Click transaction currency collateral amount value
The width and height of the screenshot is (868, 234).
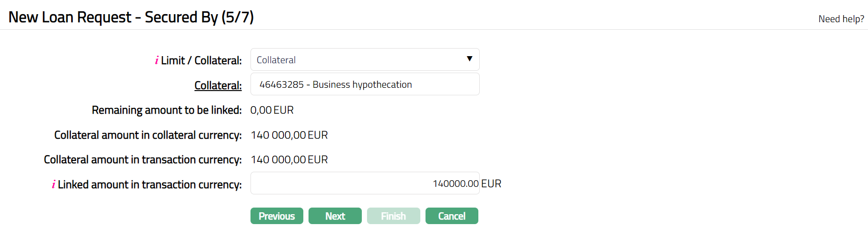289,160
